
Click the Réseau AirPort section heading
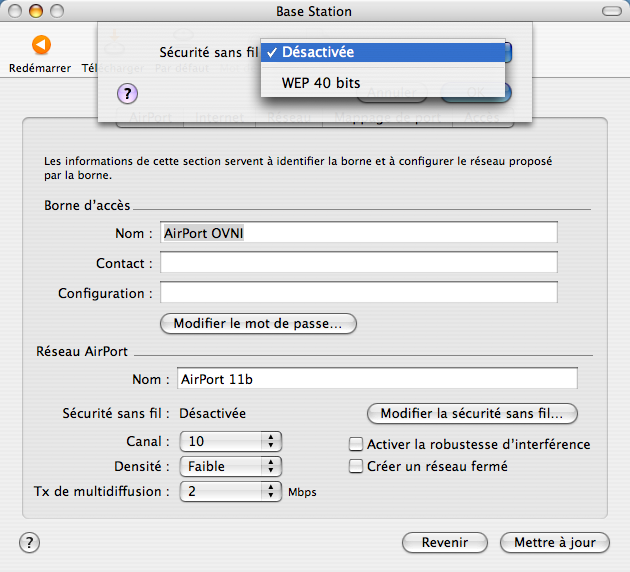pyautogui.click(x=82, y=351)
